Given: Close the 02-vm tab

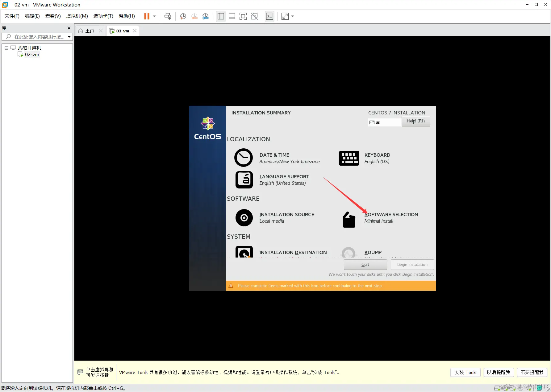Looking at the screenshot, I should [x=135, y=31].
